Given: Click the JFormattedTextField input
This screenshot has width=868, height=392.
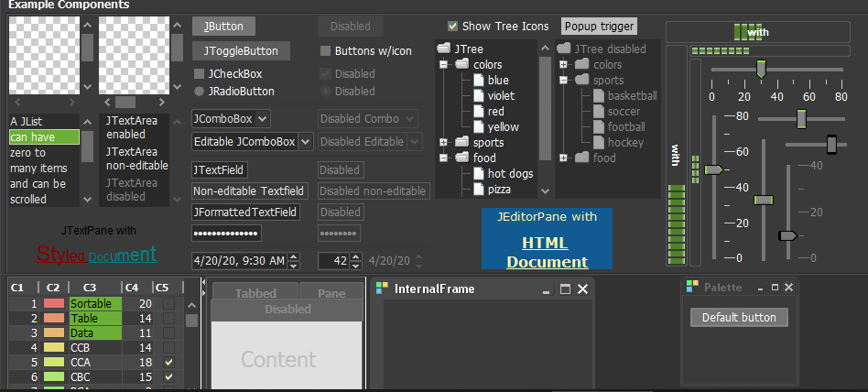Looking at the screenshot, I should tap(245, 212).
